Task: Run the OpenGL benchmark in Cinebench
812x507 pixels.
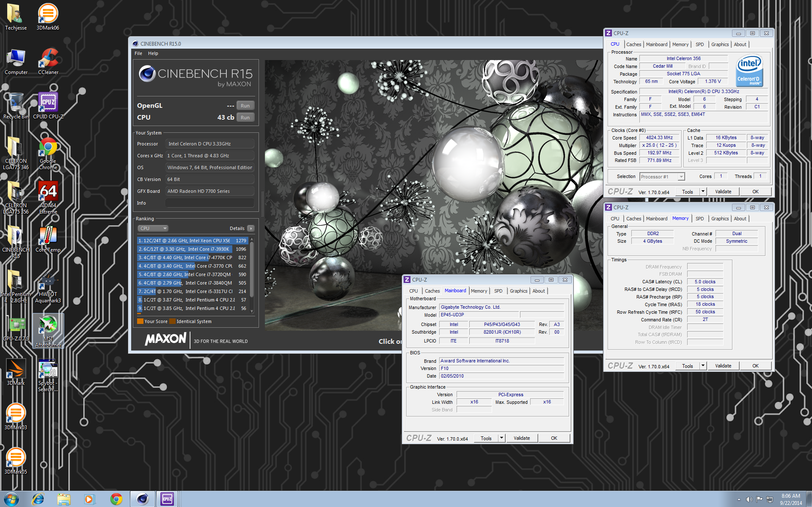Action: click(245, 106)
